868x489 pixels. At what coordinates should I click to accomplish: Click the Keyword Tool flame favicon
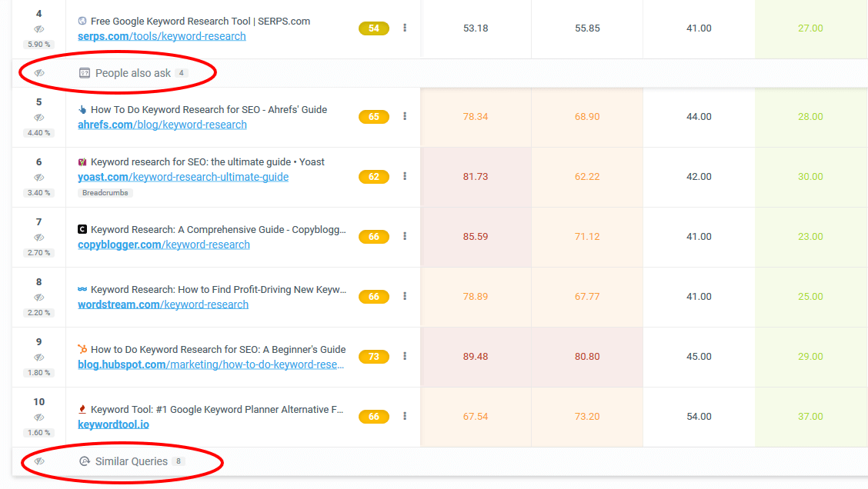[82, 409]
